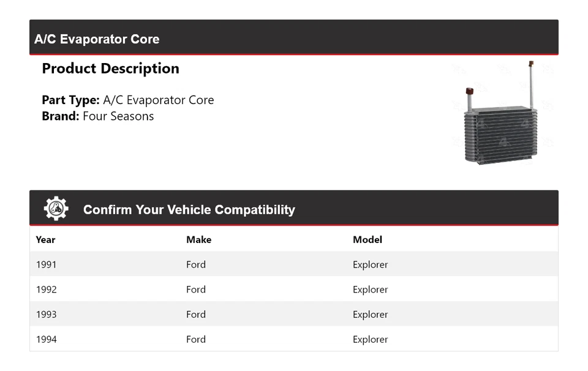Image resolution: width=588 pixels, height=371 pixels.
Task: Click Ford in the 1991 row
Action: (196, 264)
